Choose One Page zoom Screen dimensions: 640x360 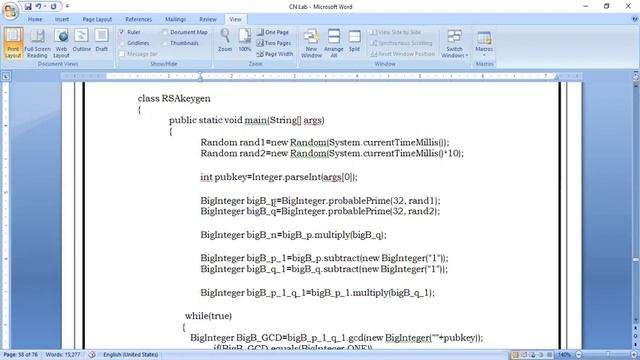click(273, 32)
